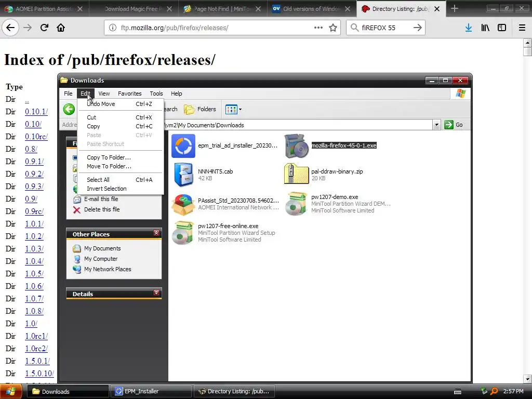Choose Copy To Folder menu entry
Screen dimensions: 532x399
tap(121, 157)
